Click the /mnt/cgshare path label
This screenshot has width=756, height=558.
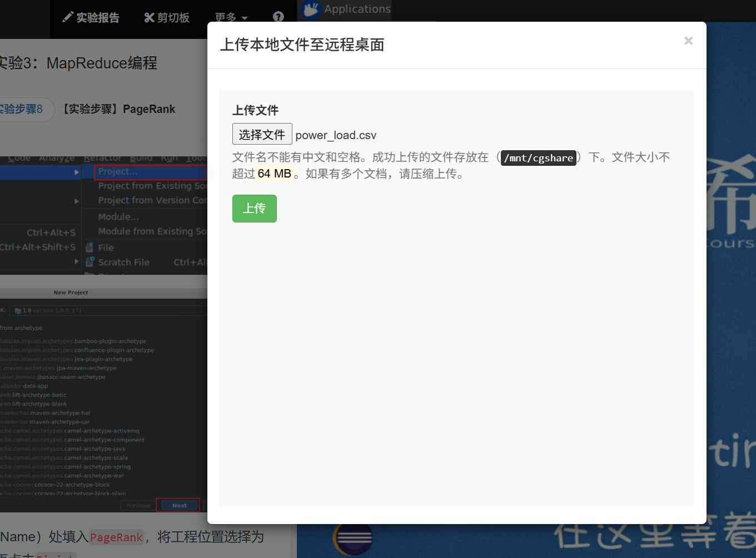538,158
